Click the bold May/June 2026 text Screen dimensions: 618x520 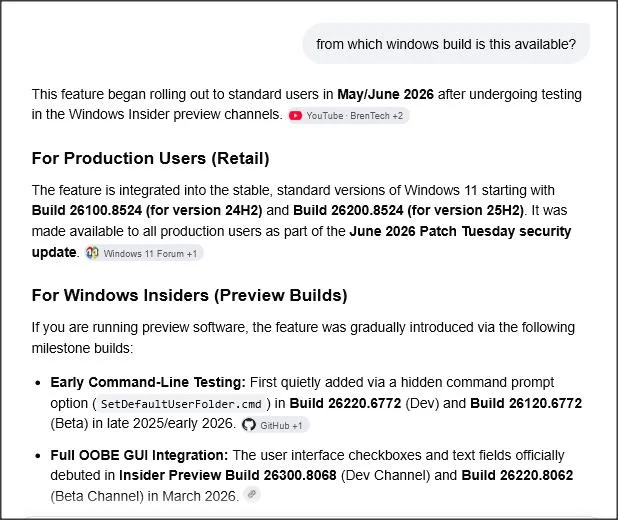click(x=385, y=95)
